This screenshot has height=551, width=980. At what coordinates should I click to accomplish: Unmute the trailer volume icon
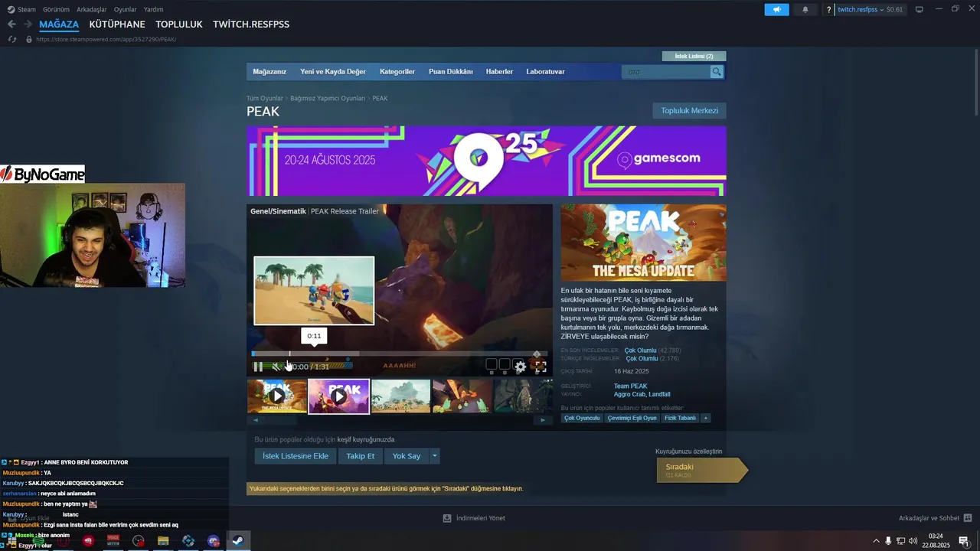[x=276, y=367]
